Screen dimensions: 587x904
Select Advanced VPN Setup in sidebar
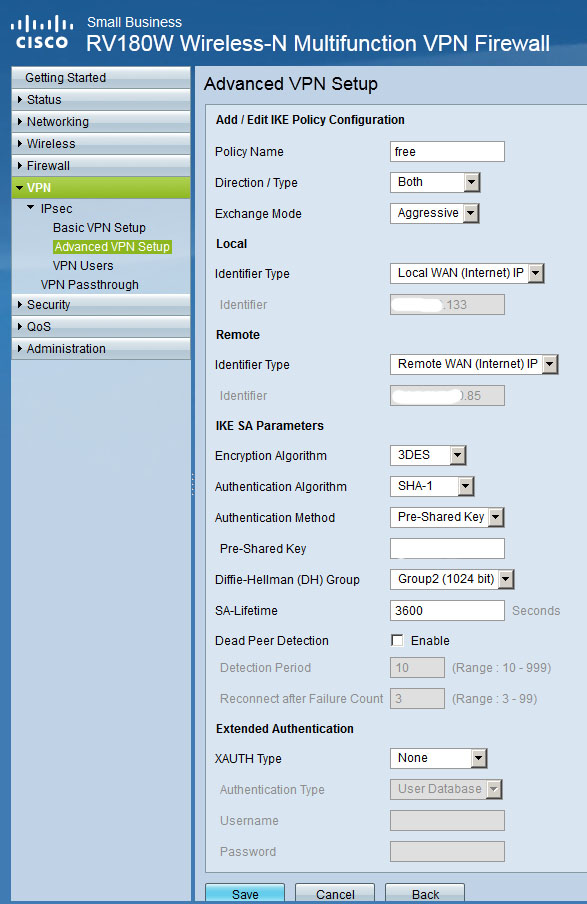coord(112,247)
